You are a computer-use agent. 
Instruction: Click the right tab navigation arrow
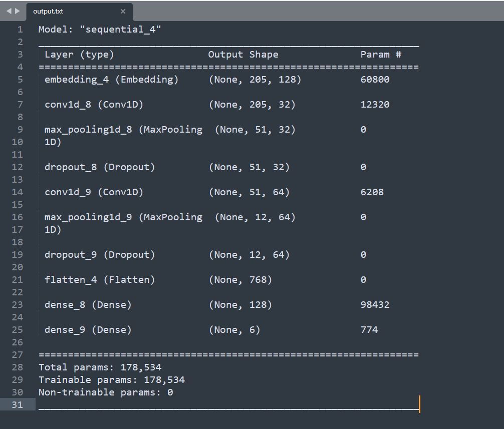coord(18,11)
